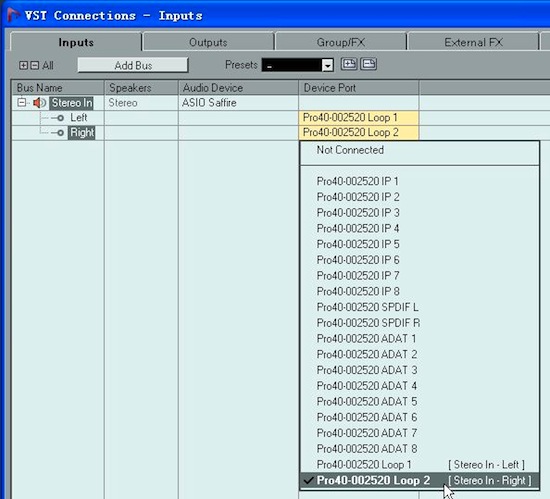This screenshot has width=550, height=499.
Task: Open the External FX tab
Action: [x=473, y=42]
